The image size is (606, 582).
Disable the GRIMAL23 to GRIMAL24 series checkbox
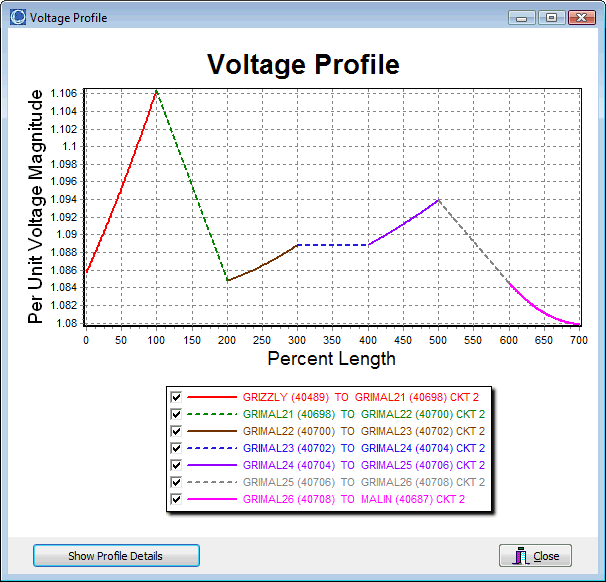coord(177,448)
